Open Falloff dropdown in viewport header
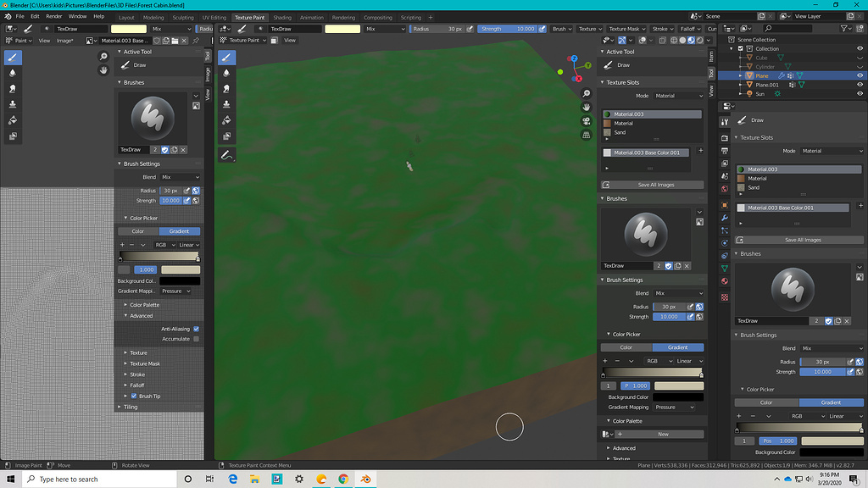Screen dimensions: 868x488 coord(690,29)
